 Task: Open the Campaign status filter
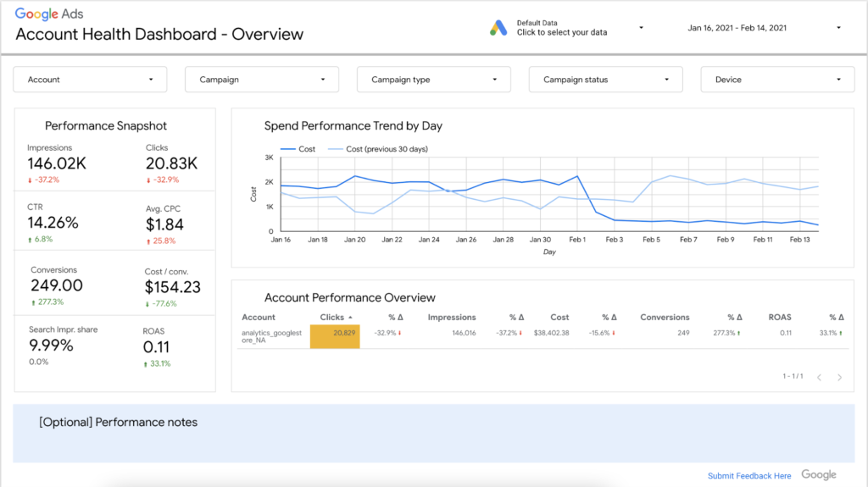(x=605, y=80)
